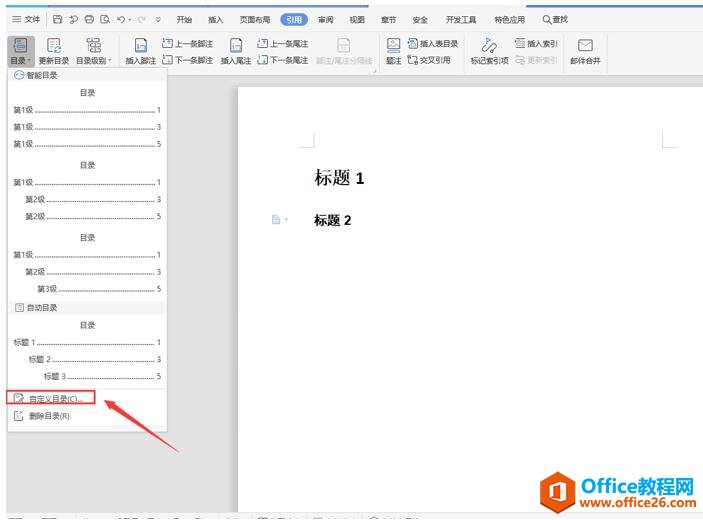Click the 标记索引项 icon
The width and height of the screenshot is (703, 520).
point(489,45)
